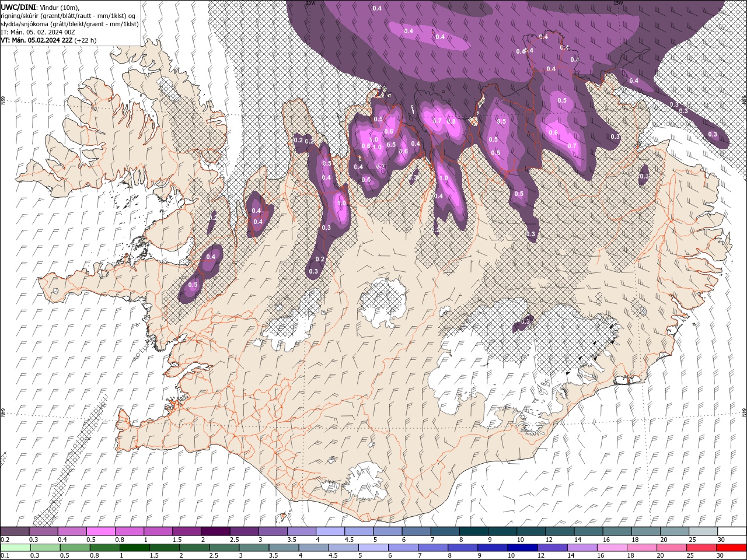Screen dimensions: 747x560
Task: Click the gray upper-scale swatch at 20
Action: tap(675, 531)
